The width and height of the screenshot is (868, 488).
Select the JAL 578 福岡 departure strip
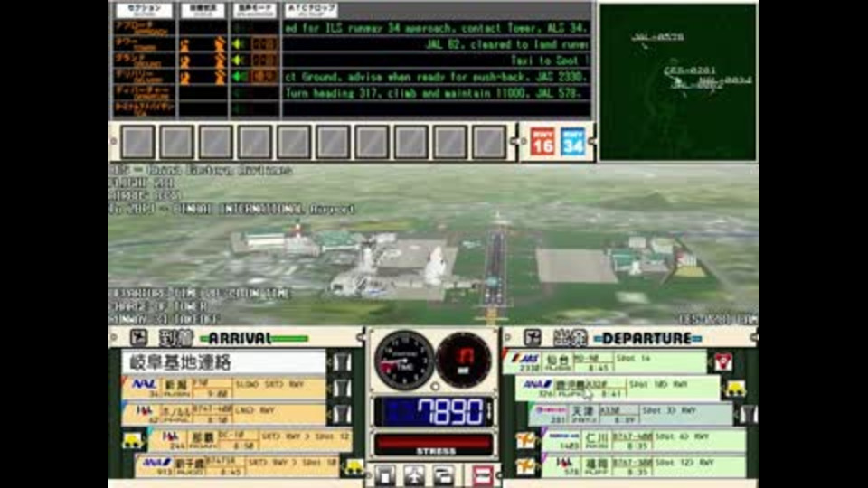tap(644, 466)
